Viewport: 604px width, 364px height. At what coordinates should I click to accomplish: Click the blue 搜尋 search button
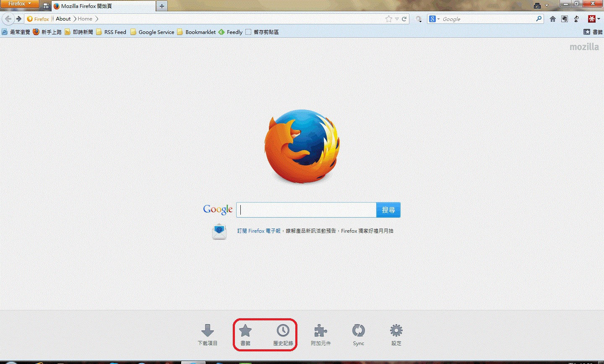coord(388,210)
